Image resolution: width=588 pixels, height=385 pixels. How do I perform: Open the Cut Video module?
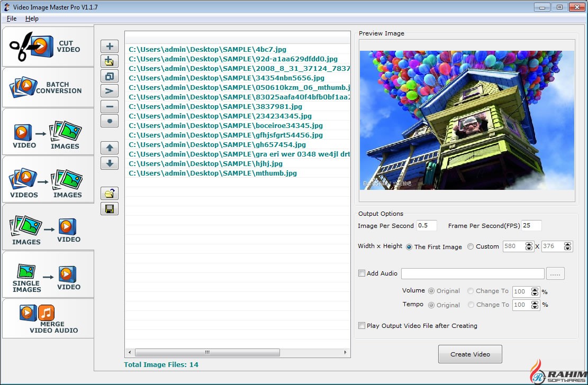point(48,47)
